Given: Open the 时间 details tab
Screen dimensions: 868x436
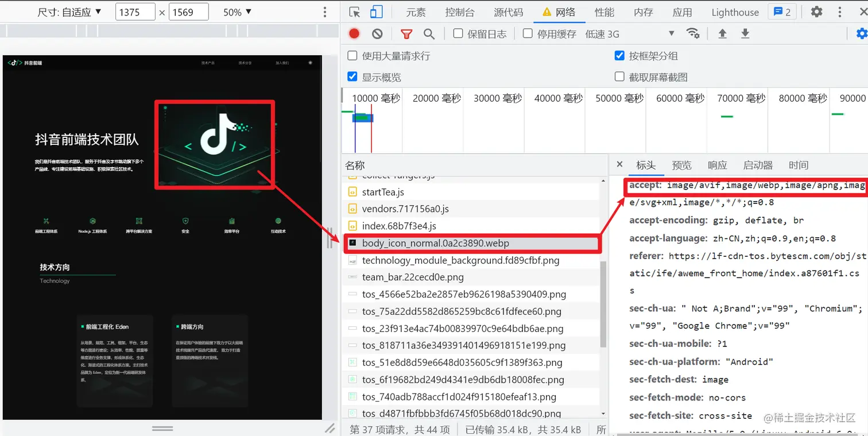Looking at the screenshot, I should pyautogui.click(x=799, y=165).
